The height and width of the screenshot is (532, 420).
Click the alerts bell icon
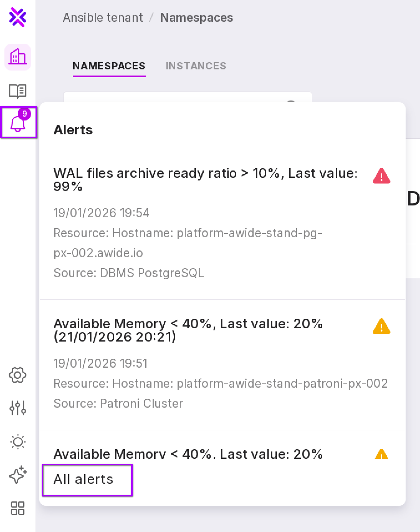click(18, 122)
